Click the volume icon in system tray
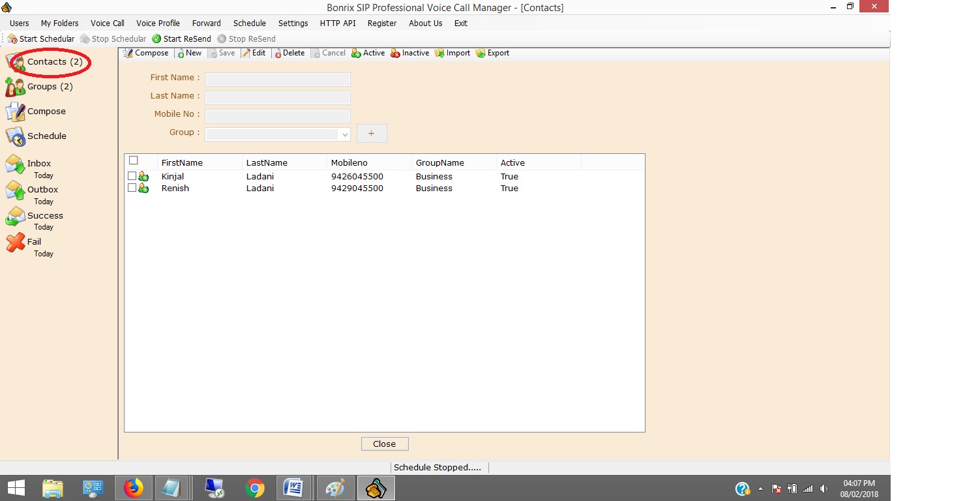The width and height of the screenshot is (980, 501). point(824,489)
